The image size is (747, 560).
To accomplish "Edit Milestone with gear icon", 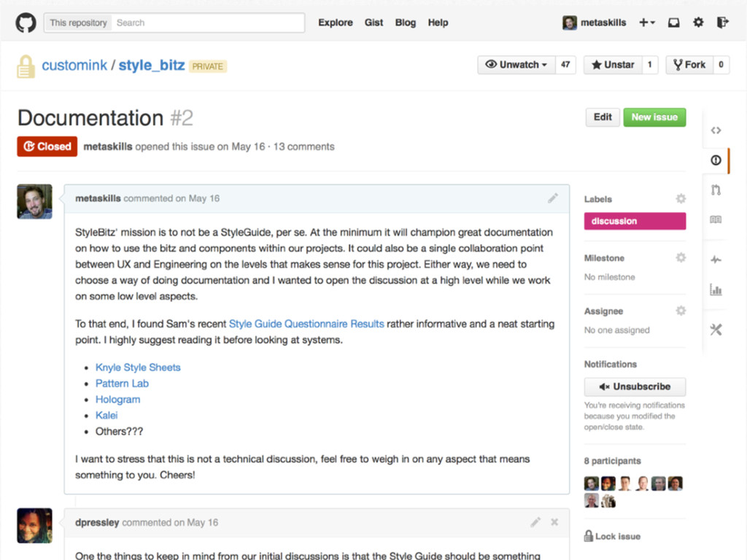I will coord(681,257).
